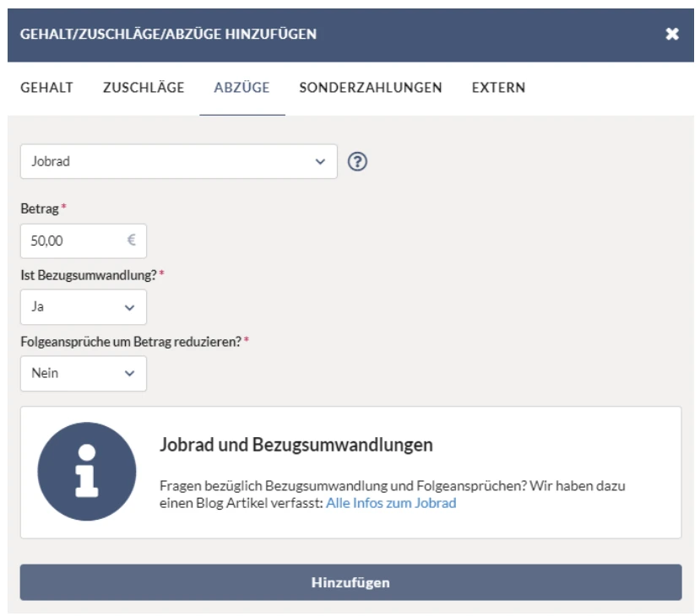Click the help question mark icon beside Jobrad

coord(357,161)
